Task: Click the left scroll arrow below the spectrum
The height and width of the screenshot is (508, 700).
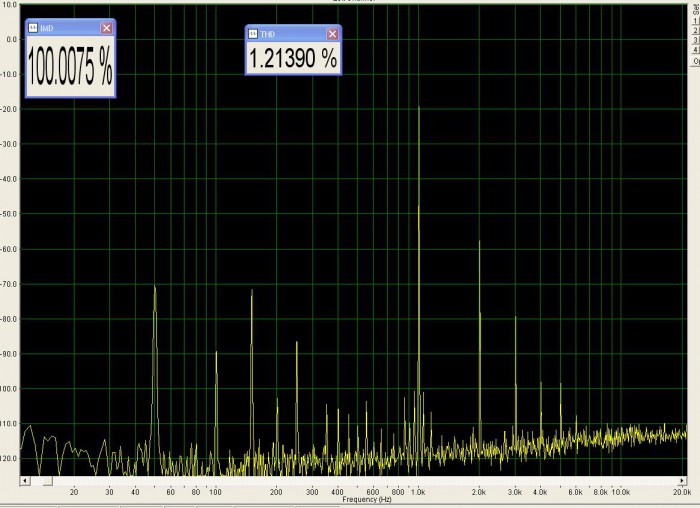Action: pyautogui.click(x=25, y=481)
